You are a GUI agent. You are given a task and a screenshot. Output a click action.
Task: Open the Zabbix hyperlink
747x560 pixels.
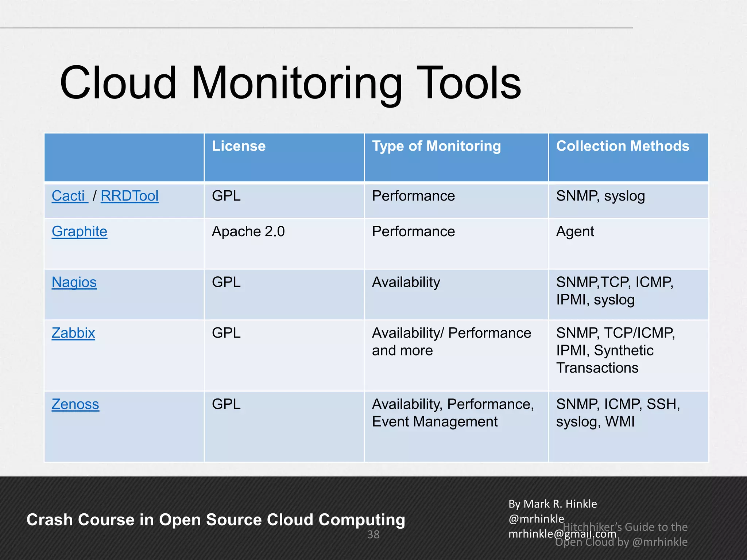73,333
